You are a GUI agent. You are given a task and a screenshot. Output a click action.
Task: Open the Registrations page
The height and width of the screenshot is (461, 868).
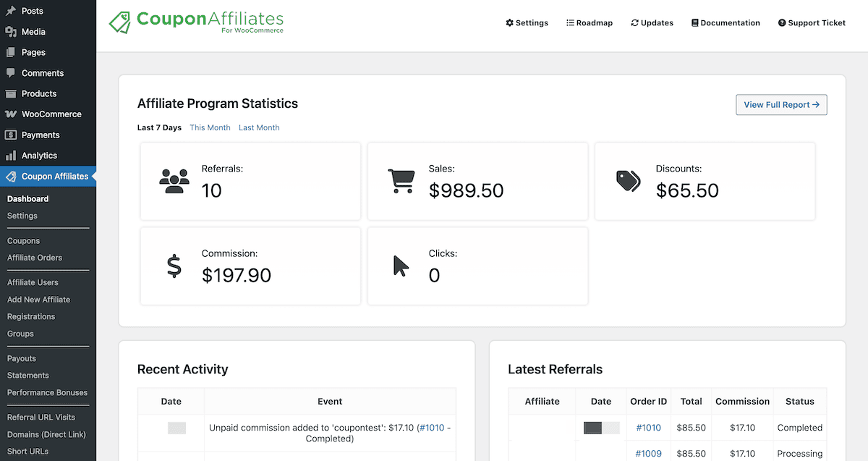(x=31, y=316)
